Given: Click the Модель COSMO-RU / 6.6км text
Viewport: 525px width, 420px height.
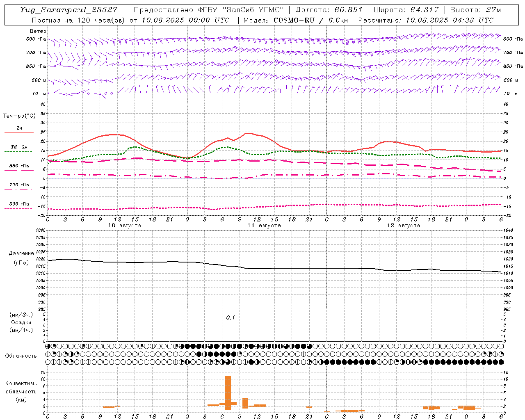Looking at the screenshot, I should [x=296, y=20].
